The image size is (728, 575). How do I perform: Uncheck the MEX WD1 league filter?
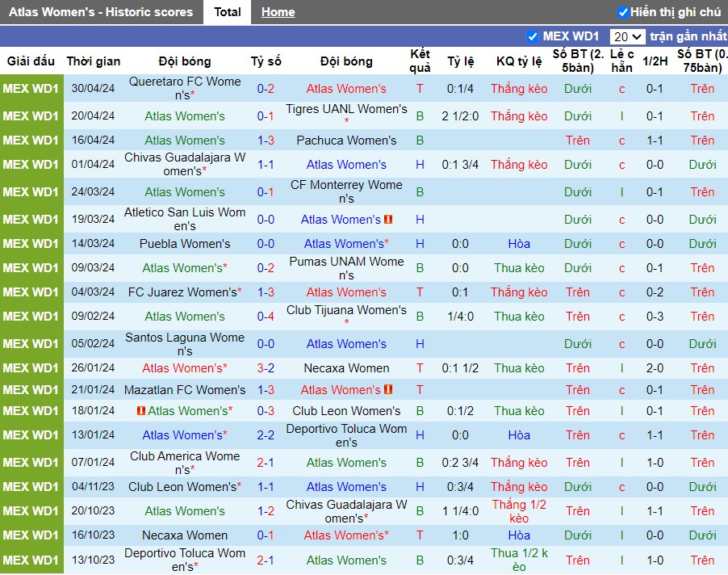533,36
